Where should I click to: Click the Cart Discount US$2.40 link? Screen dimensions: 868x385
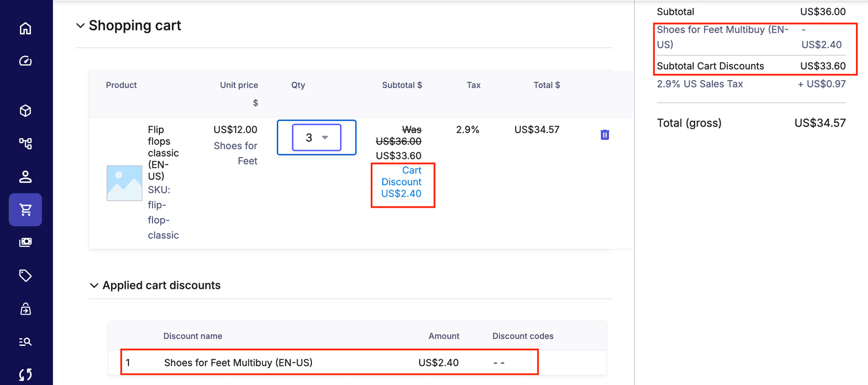[x=402, y=182]
